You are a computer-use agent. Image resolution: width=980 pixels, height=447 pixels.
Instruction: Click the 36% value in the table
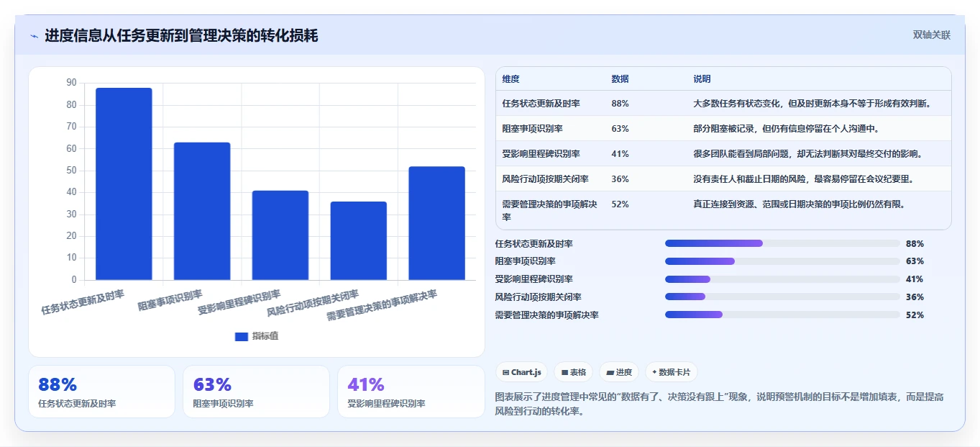pyautogui.click(x=620, y=179)
